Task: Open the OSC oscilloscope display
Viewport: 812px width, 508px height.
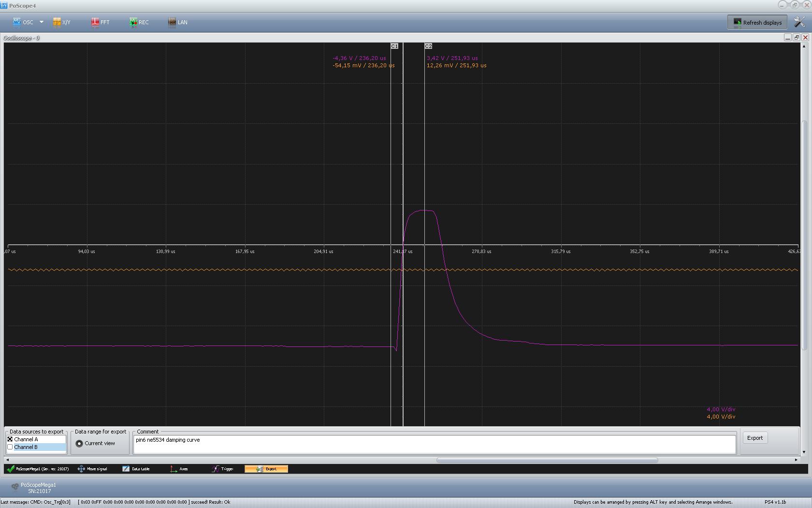Action: click(x=23, y=22)
